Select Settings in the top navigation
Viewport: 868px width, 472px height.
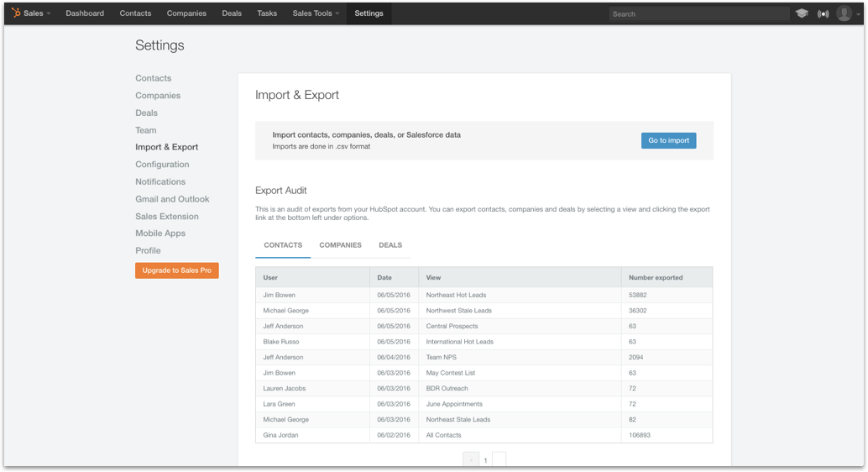click(369, 13)
